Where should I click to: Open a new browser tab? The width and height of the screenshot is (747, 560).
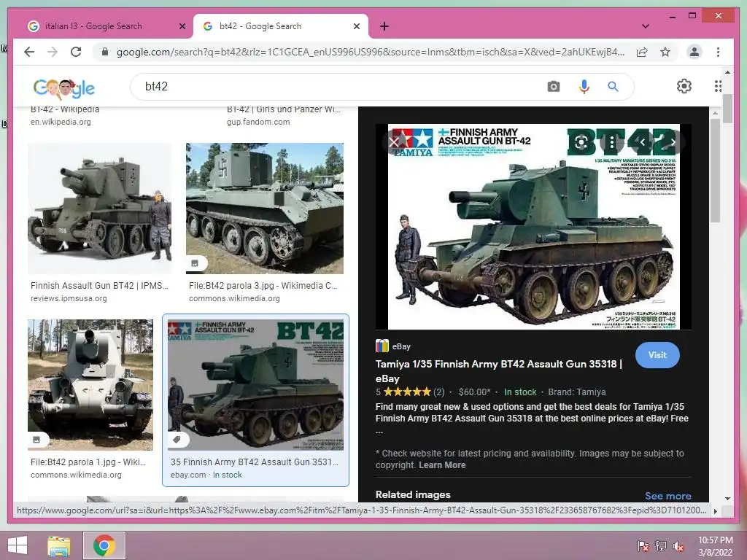point(384,26)
